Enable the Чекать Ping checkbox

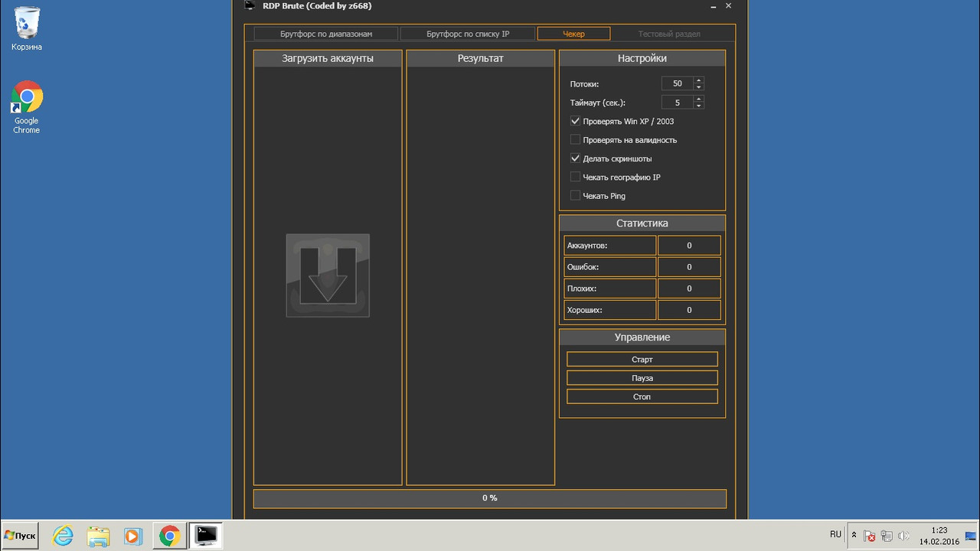[575, 196]
